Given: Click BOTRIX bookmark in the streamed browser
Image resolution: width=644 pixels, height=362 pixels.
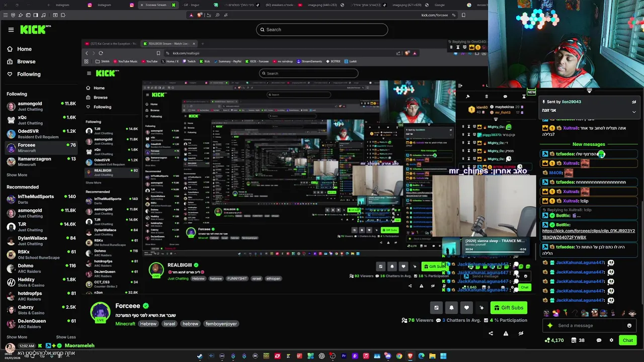Looking at the screenshot, I should click(x=334, y=61).
